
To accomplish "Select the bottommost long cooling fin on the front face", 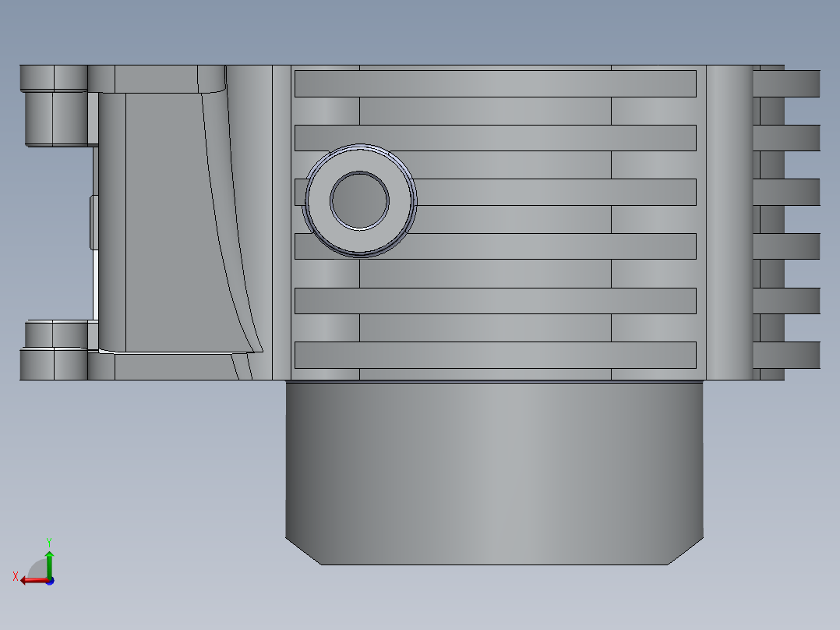I will (x=495, y=355).
